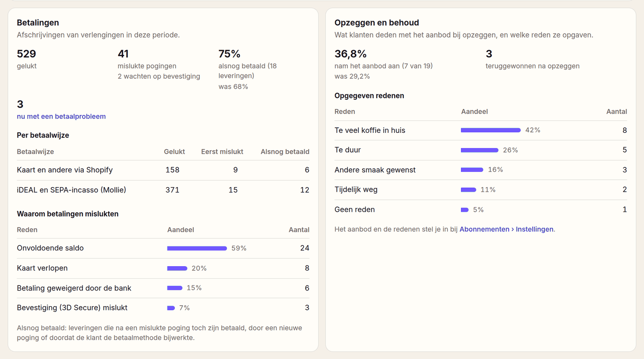Click the 371 gelukt cell for iDEAL
This screenshot has width=644, height=359.
(x=172, y=190)
